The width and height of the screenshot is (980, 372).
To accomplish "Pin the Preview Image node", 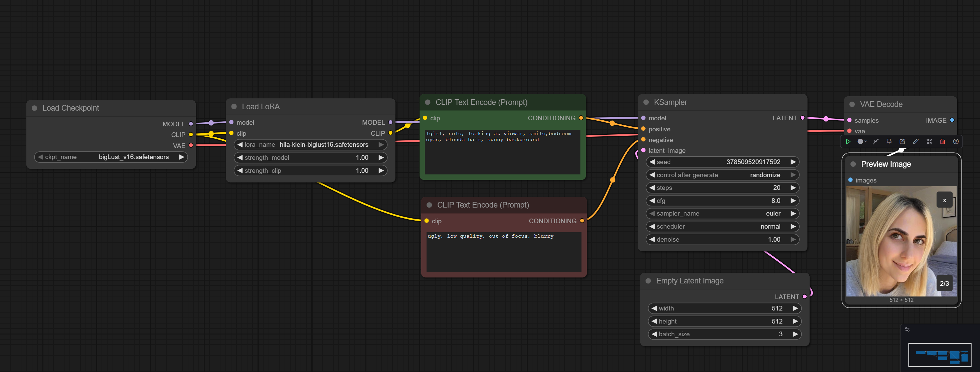I will click(889, 142).
